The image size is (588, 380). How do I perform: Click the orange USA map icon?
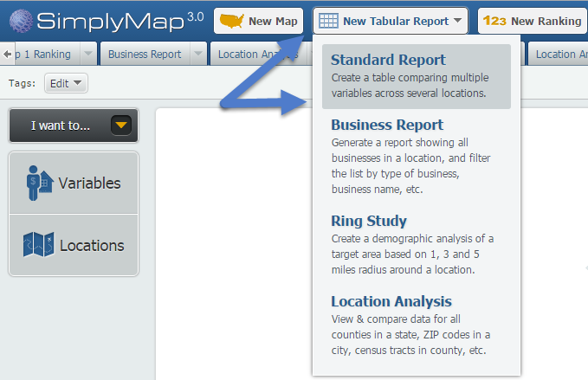[231, 21]
